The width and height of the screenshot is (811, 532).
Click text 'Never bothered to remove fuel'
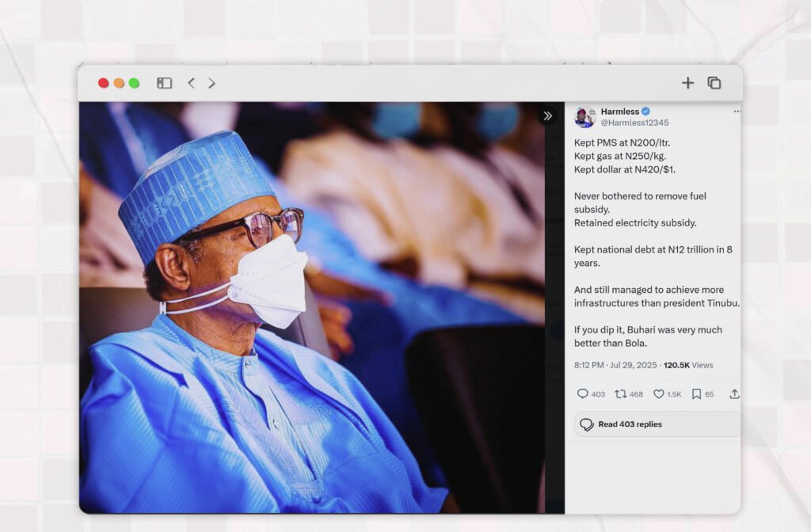click(x=640, y=196)
